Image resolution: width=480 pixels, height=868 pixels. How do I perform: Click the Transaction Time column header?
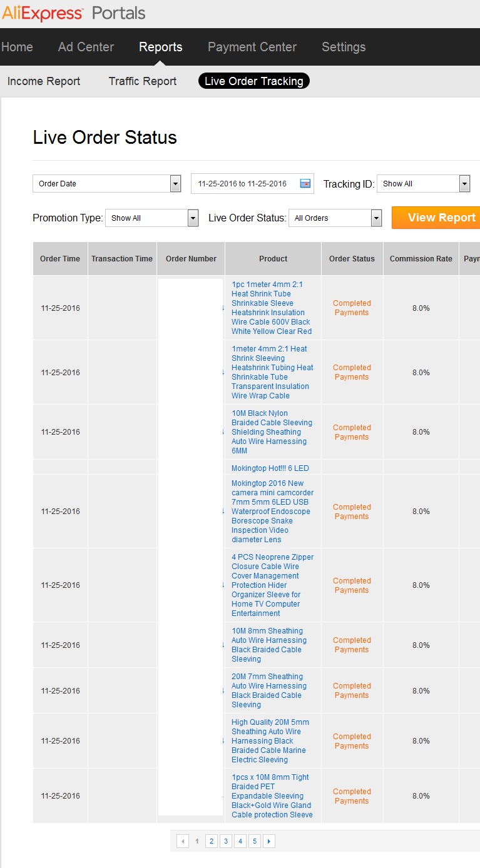point(122,259)
